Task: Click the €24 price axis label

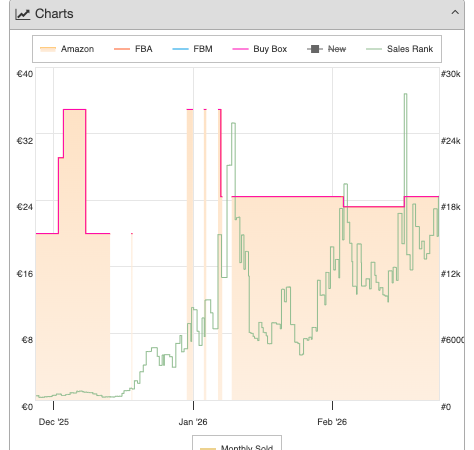Action: pyautogui.click(x=25, y=207)
